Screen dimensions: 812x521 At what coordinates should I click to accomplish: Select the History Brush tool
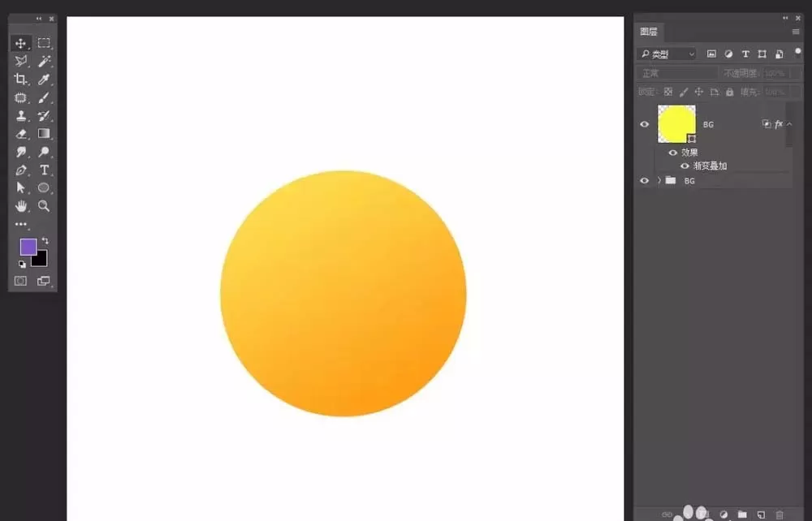click(44, 115)
